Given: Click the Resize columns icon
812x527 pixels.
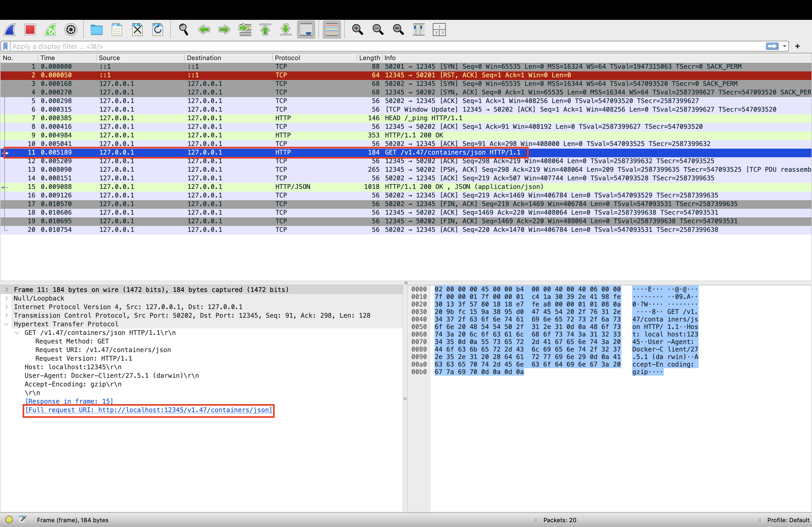Looking at the screenshot, I should pyautogui.click(x=419, y=30).
